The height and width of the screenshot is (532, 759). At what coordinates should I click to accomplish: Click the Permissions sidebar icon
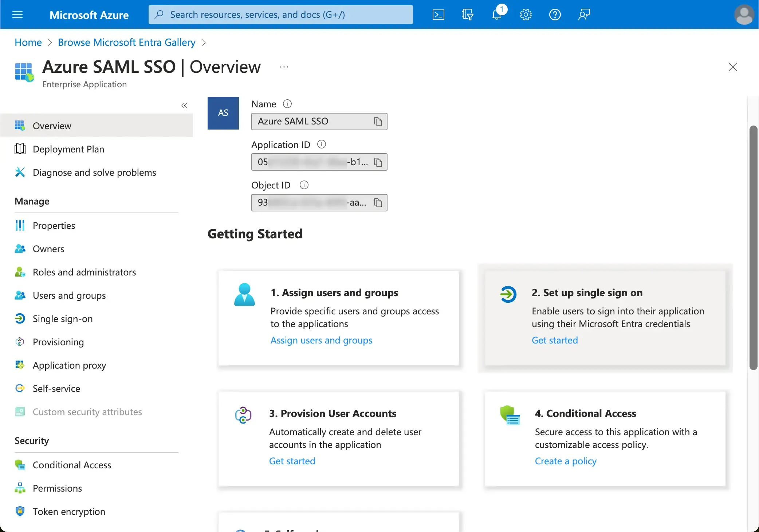20,488
